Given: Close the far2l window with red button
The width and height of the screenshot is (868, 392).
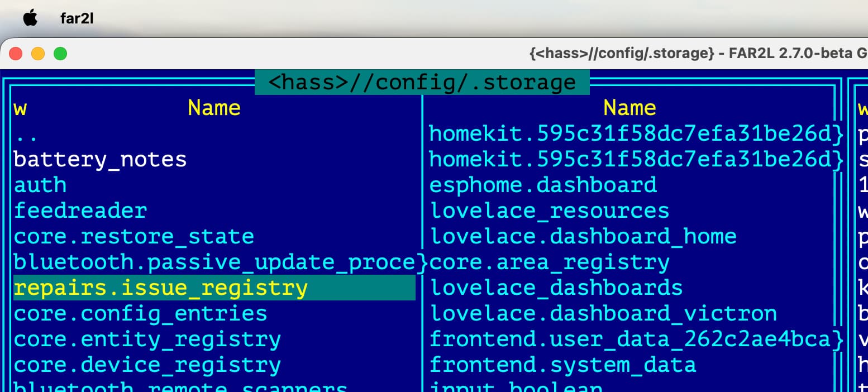Looking at the screenshot, I should [x=15, y=54].
